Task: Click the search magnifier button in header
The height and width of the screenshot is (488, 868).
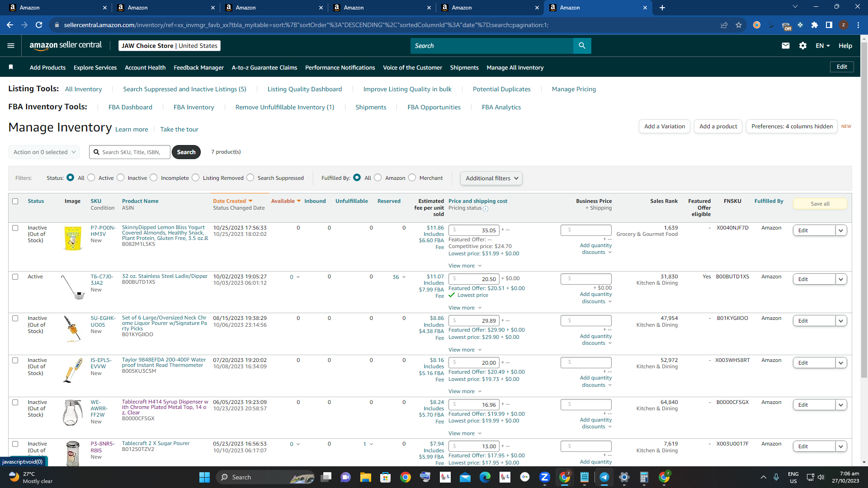Action: tap(582, 46)
